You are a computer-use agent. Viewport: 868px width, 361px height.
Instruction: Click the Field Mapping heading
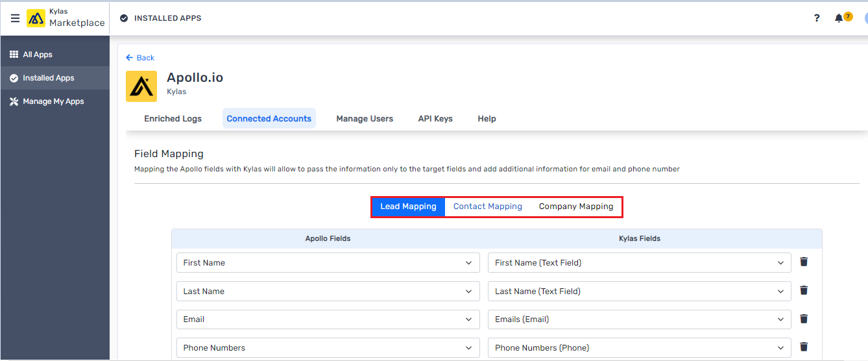[169, 154]
